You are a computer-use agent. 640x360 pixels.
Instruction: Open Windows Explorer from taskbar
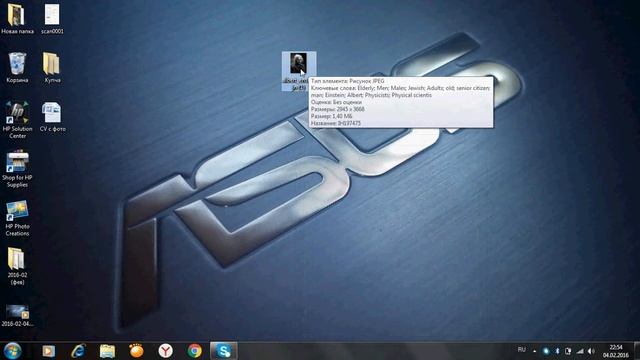tap(107, 351)
